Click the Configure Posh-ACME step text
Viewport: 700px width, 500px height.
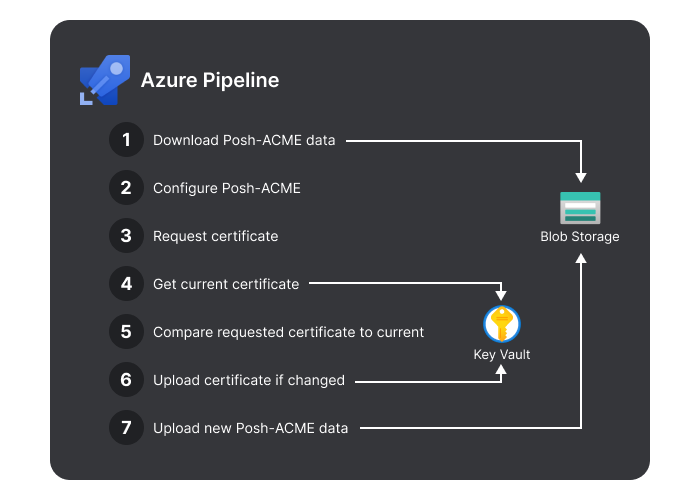pos(226,188)
